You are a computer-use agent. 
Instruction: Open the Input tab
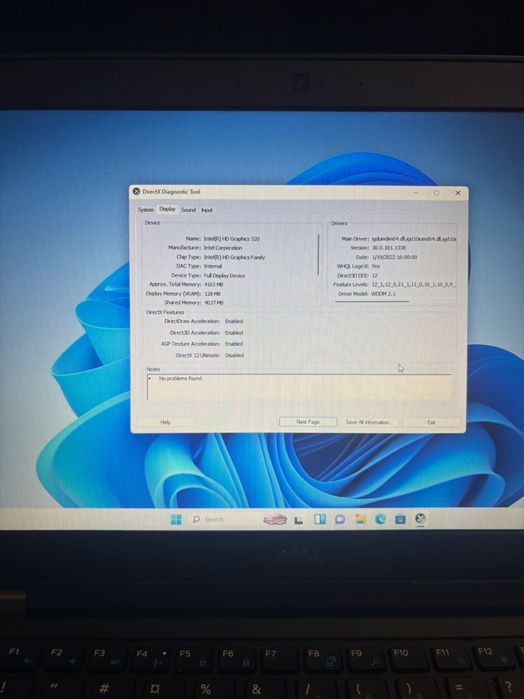[x=206, y=210]
